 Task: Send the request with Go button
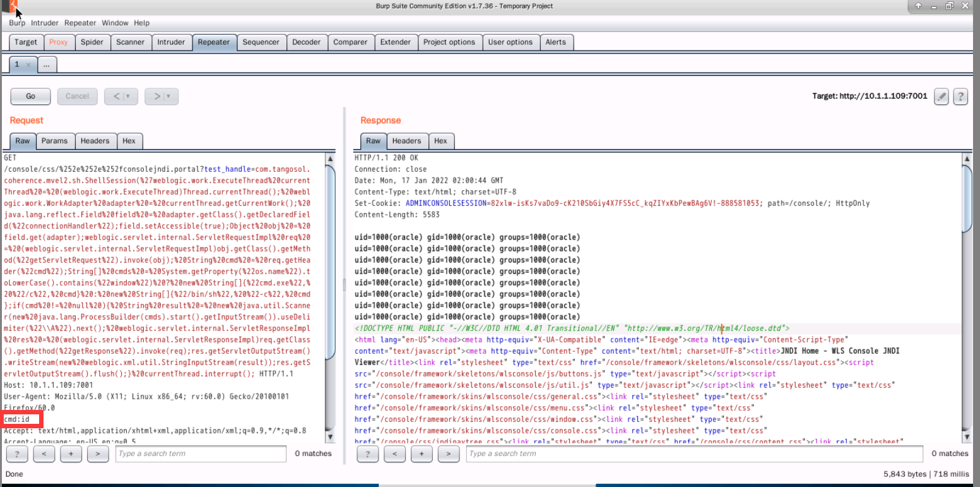[x=30, y=96]
